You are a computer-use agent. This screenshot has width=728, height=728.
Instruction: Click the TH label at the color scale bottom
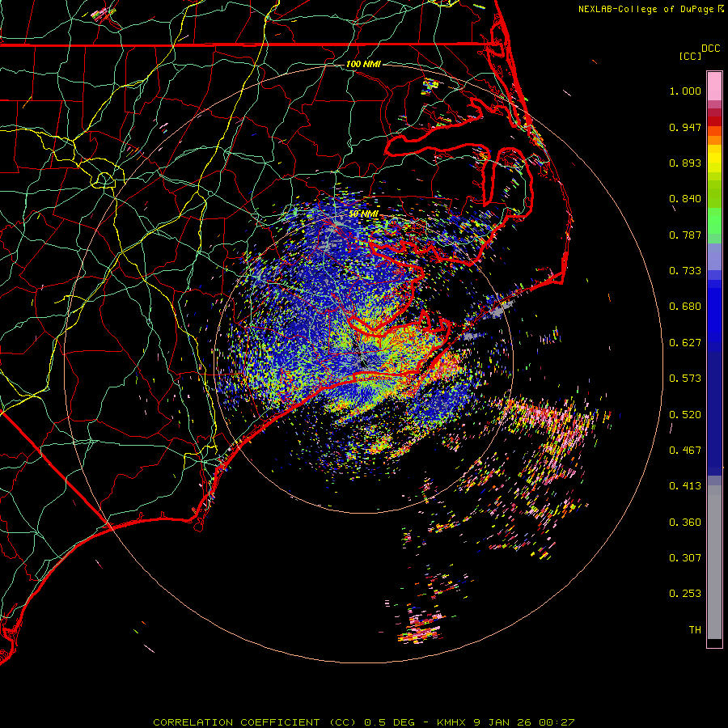pos(695,630)
